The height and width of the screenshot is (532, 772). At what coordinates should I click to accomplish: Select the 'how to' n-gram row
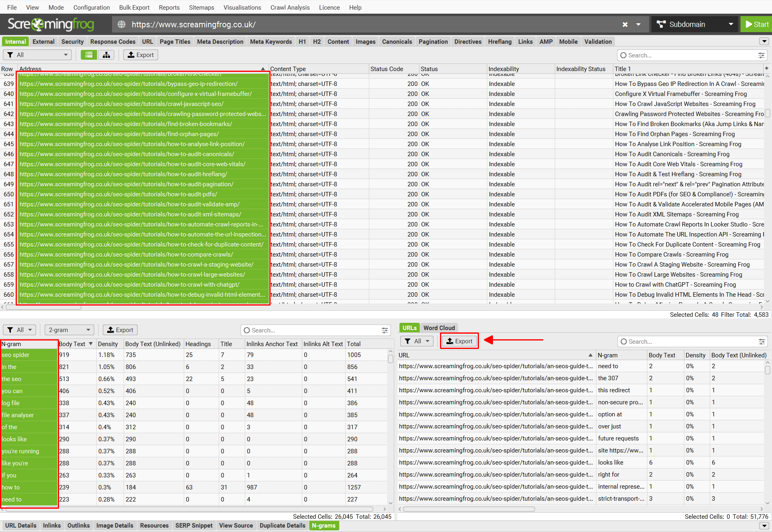pyautogui.click(x=193, y=487)
